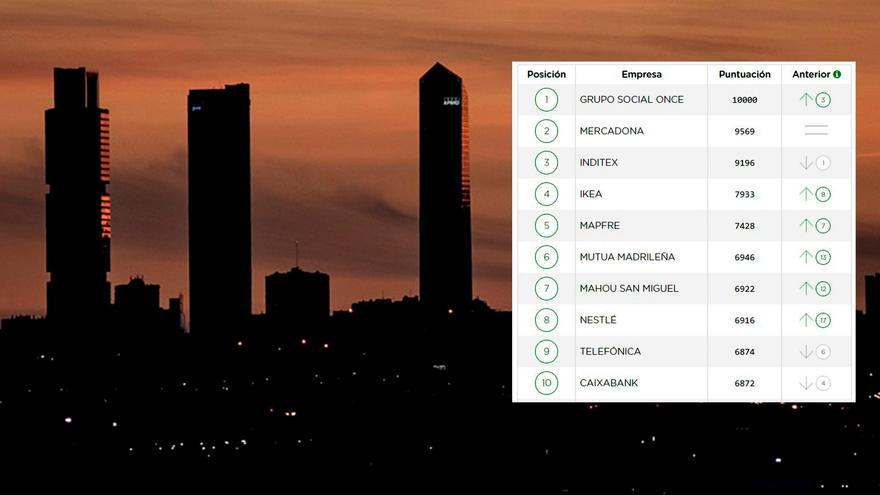The height and width of the screenshot is (495, 880).
Task: Click previous rank 12 badge for Mahou San Miguel
Action: [823, 288]
